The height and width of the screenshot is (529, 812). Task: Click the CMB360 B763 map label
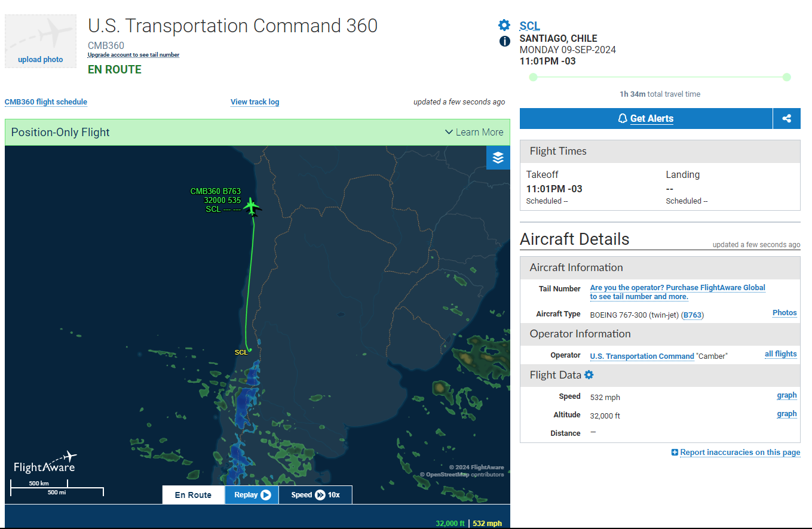[x=216, y=192]
